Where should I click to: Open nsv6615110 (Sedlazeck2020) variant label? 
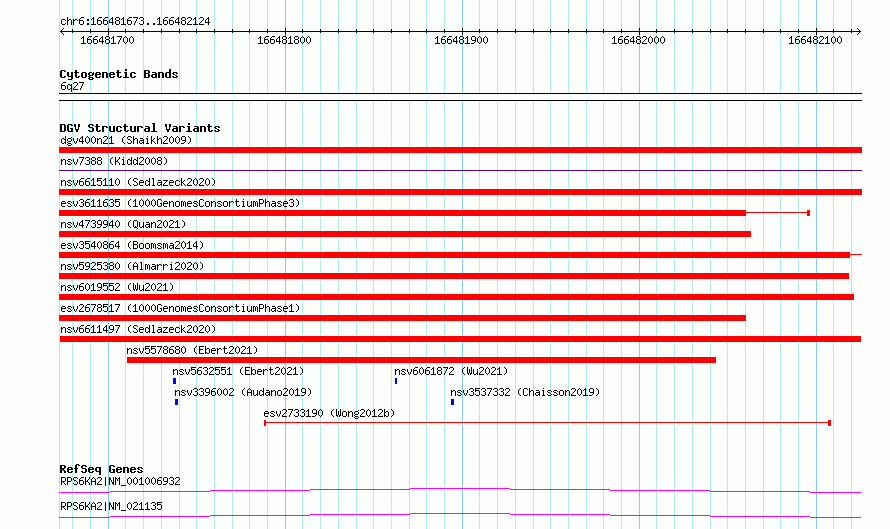(138, 182)
